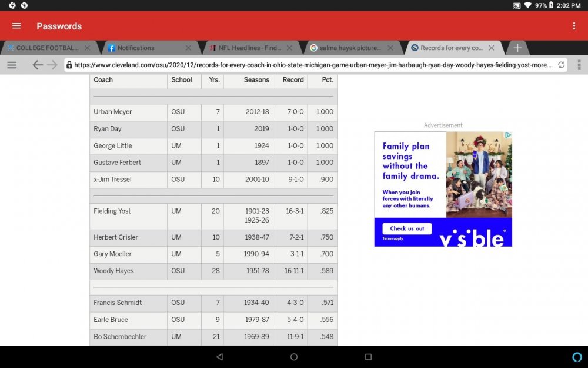Click the George Little coach name
This screenshot has width=588, height=368.
(x=112, y=145)
